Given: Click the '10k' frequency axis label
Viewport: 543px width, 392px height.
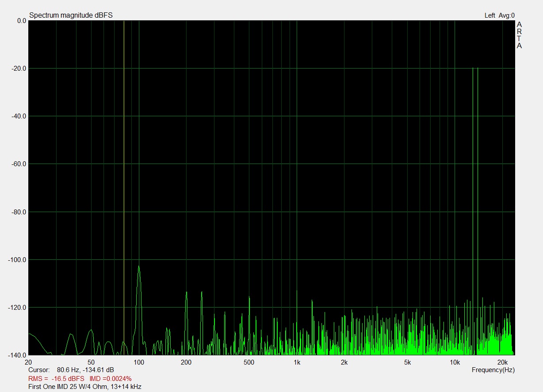Looking at the screenshot, I should click(x=455, y=362).
